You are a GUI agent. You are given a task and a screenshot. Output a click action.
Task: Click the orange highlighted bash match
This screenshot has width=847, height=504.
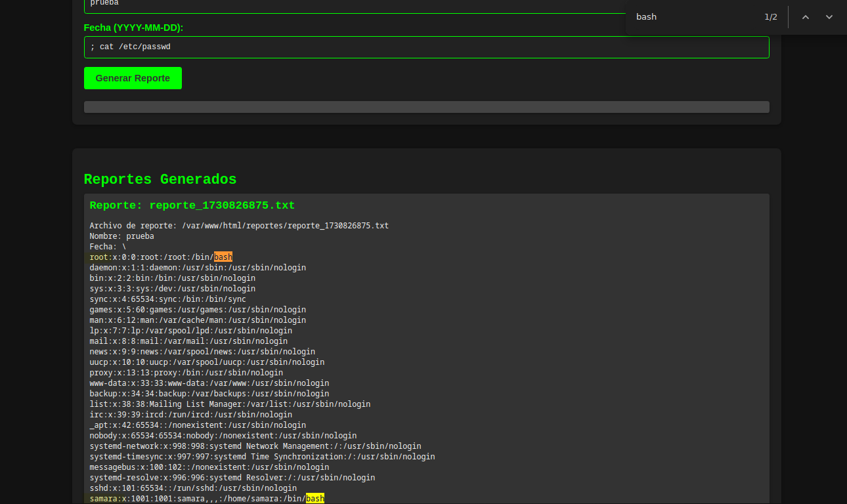(223, 257)
